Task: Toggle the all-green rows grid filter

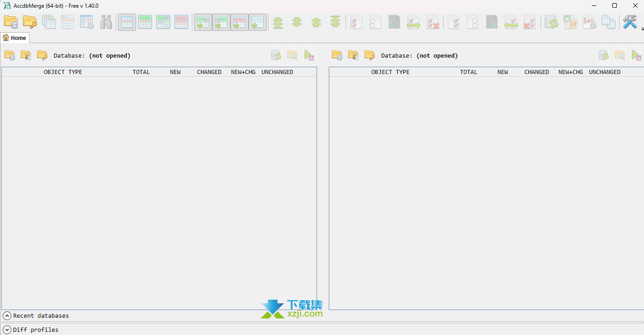Action: click(145, 22)
